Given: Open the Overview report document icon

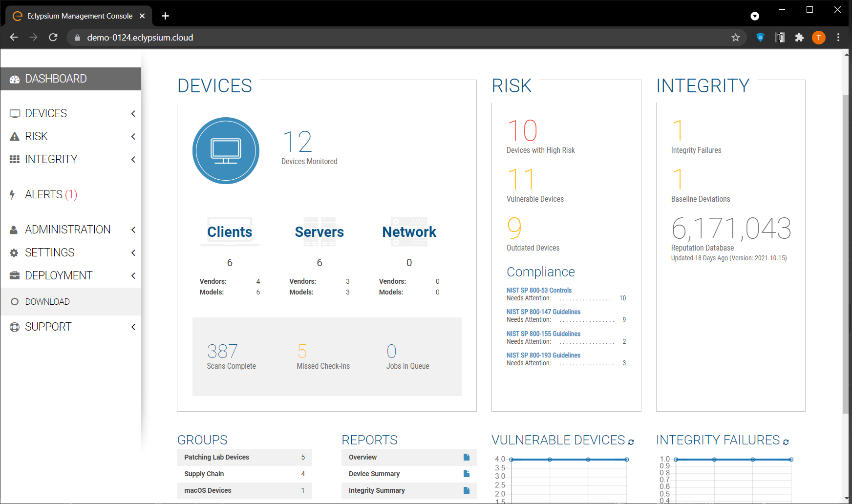Looking at the screenshot, I should [x=467, y=457].
